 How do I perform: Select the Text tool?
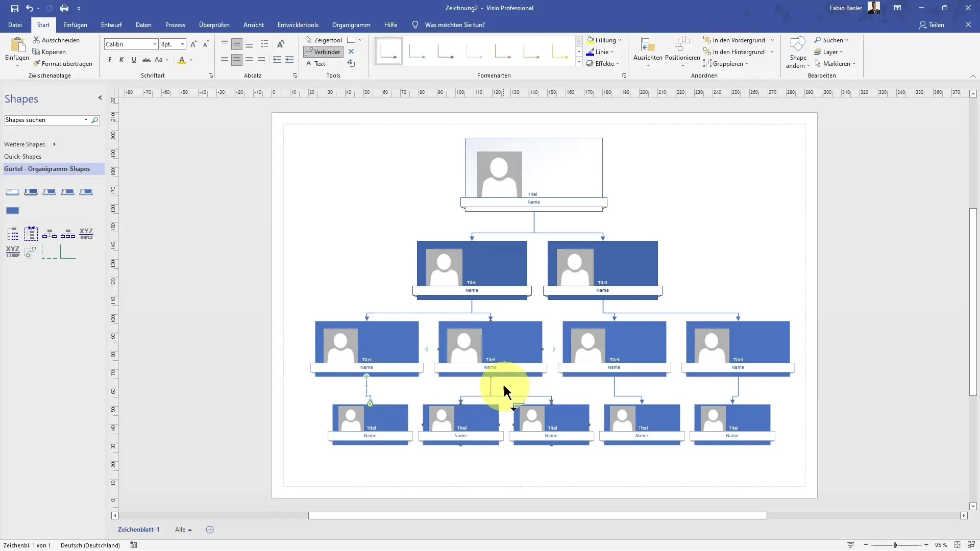tap(315, 64)
